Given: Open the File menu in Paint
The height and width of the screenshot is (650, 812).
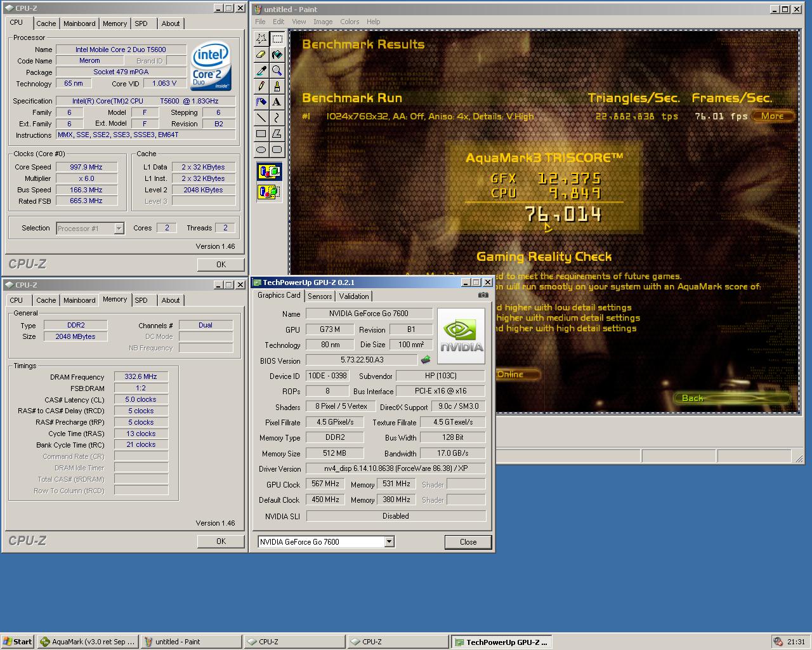Looking at the screenshot, I should (260, 22).
